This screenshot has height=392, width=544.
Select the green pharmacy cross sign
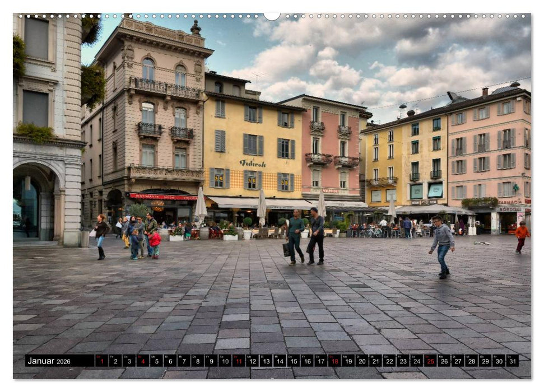(x=515, y=188)
